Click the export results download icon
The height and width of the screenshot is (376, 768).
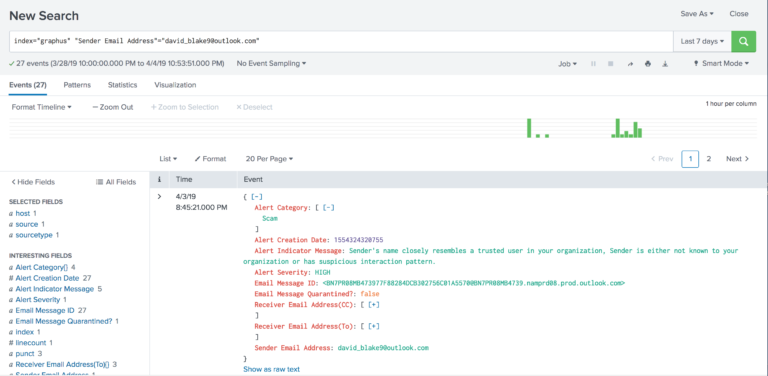point(665,64)
